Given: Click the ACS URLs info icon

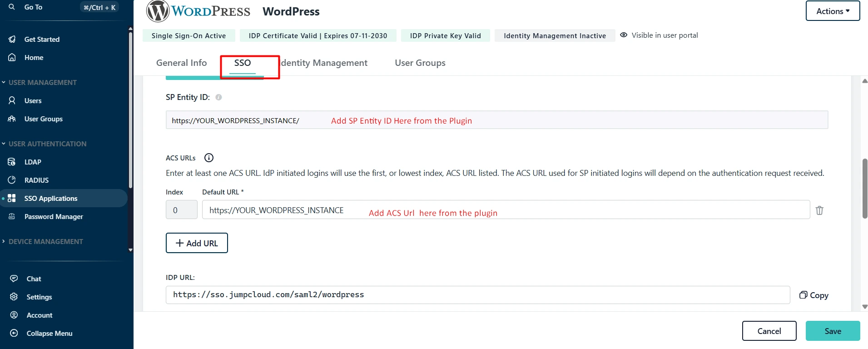Looking at the screenshot, I should (x=209, y=158).
